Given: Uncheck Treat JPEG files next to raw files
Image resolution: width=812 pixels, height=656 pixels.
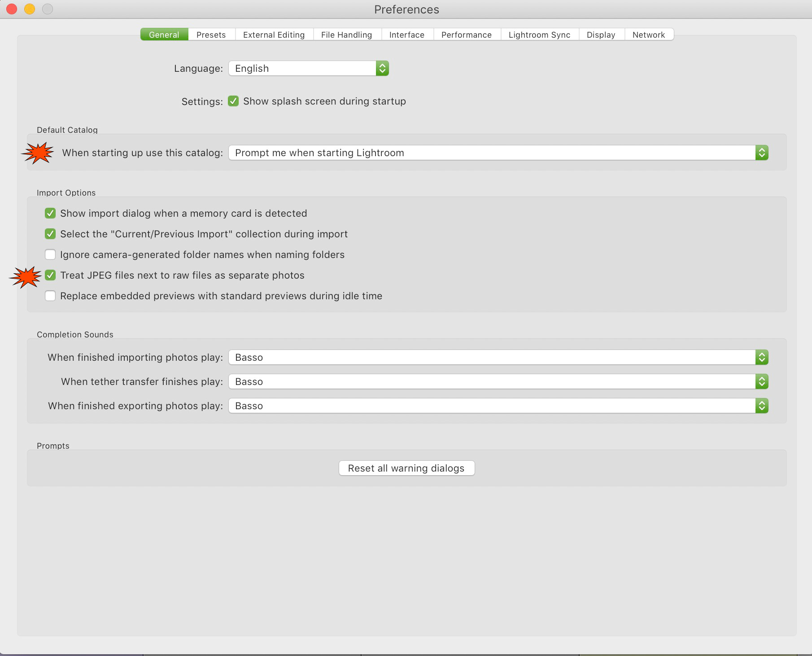Looking at the screenshot, I should point(50,275).
